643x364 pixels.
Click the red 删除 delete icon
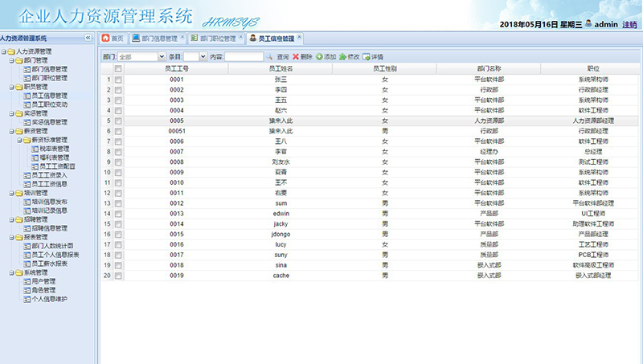pyautogui.click(x=296, y=57)
